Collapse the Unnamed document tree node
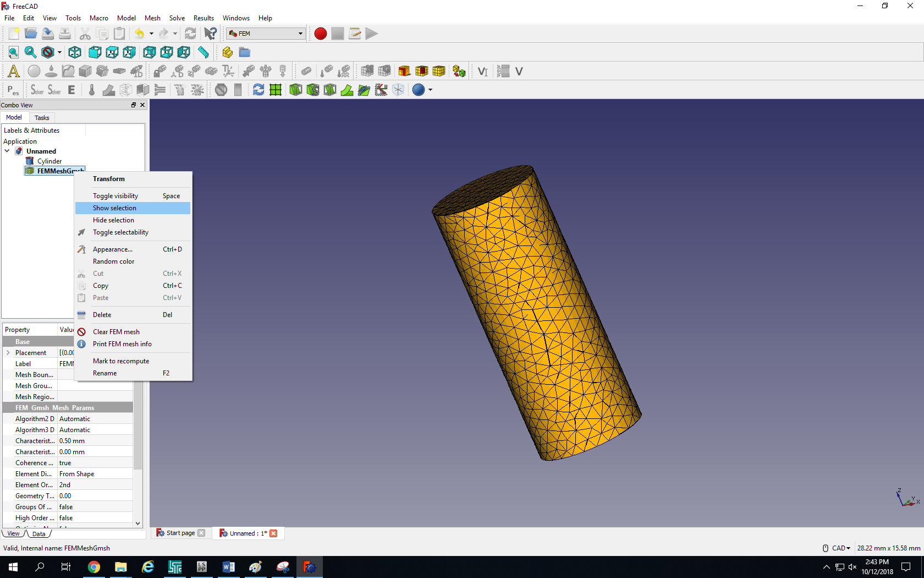The width and height of the screenshot is (924, 578). [x=7, y=151]
